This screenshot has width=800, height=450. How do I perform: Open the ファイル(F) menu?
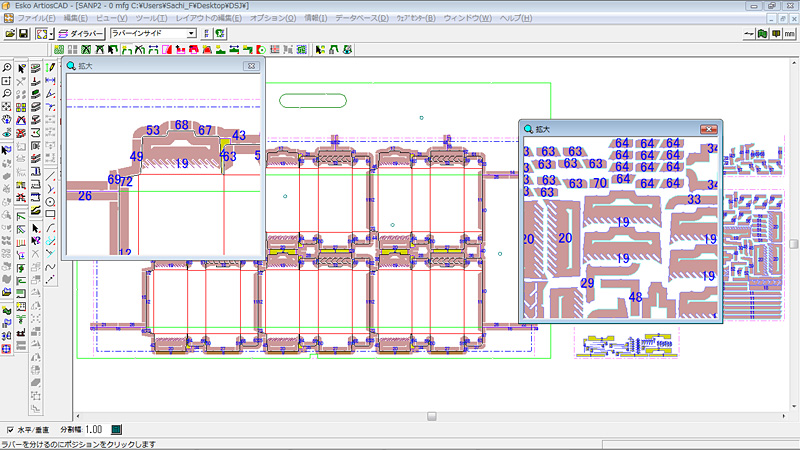tap(36, 18)
